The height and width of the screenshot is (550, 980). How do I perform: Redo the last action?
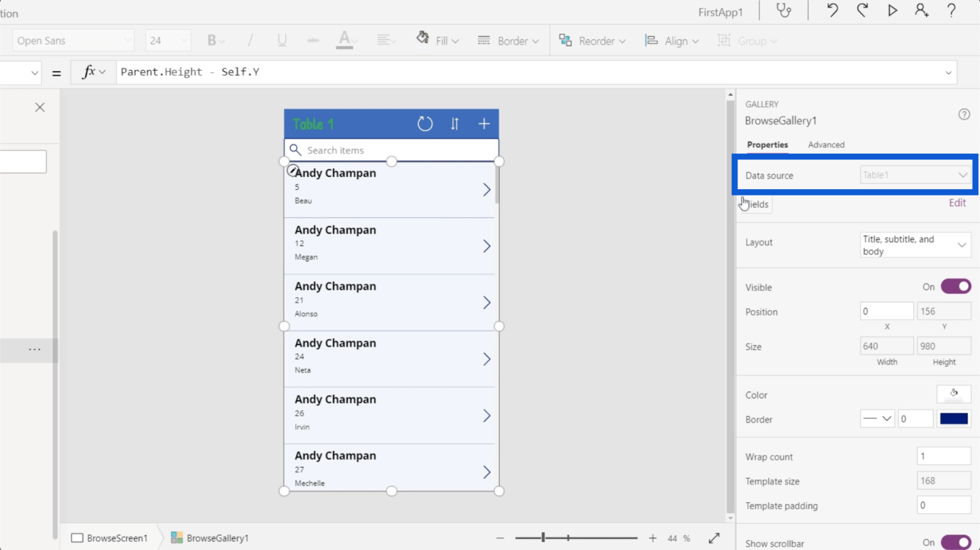tap(862, 11)
